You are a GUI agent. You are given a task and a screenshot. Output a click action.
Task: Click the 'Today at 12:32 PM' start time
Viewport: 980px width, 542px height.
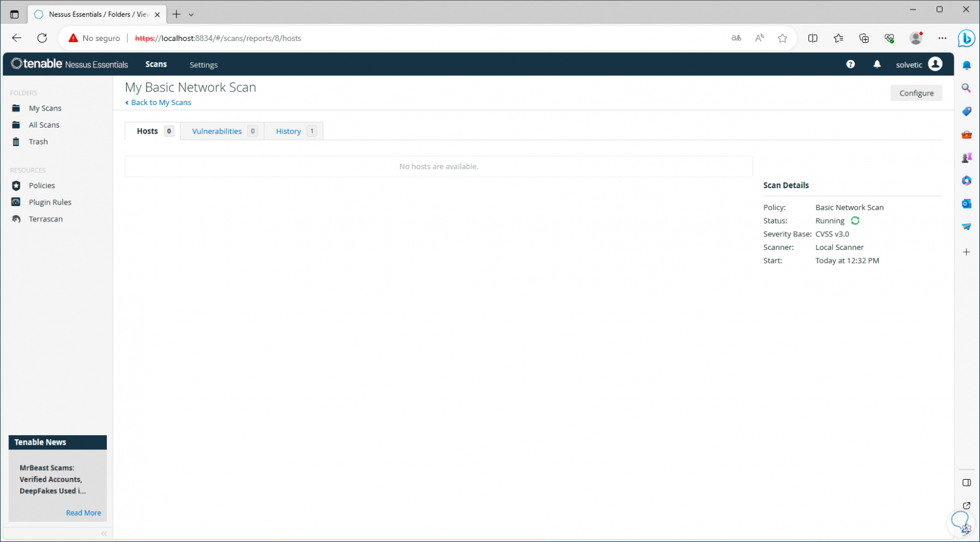(847, 261)
